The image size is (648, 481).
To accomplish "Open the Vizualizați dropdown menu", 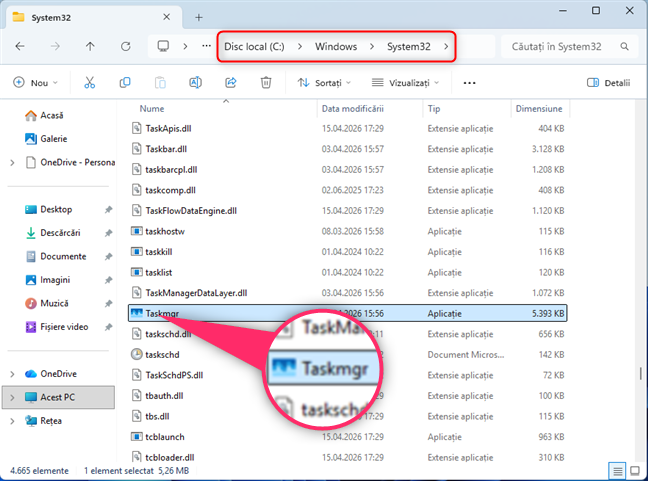I will [x=405, y=83].
